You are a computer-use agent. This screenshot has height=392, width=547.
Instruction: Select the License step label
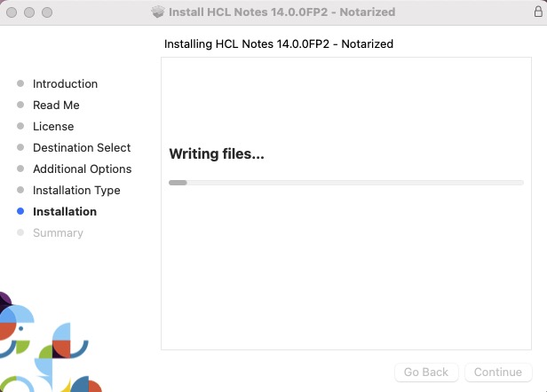(53, 127)
